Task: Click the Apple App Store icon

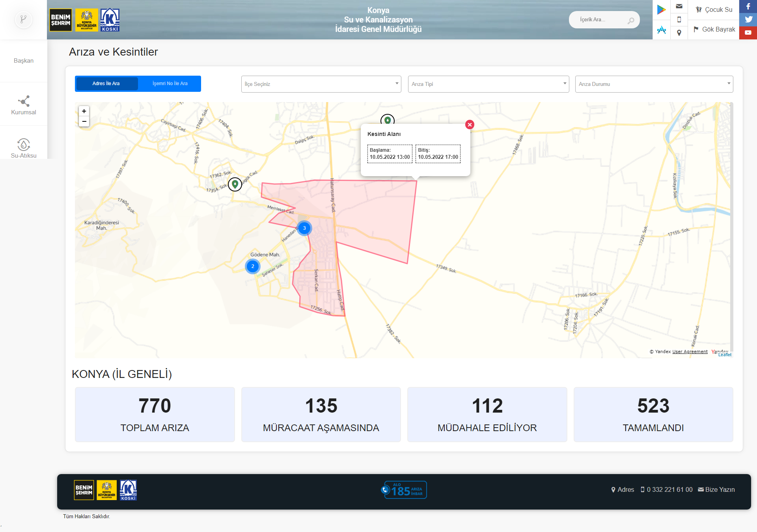Action: point(661,30)
